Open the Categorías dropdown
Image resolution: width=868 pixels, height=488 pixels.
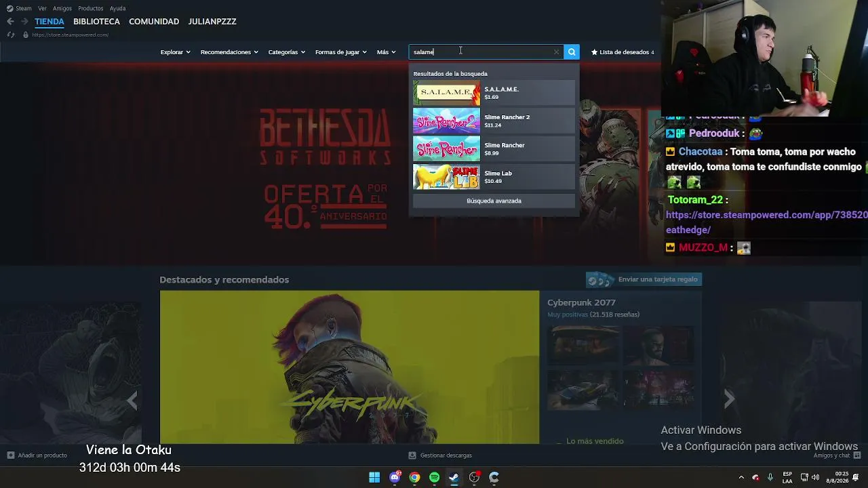click(x=286, y=52)
